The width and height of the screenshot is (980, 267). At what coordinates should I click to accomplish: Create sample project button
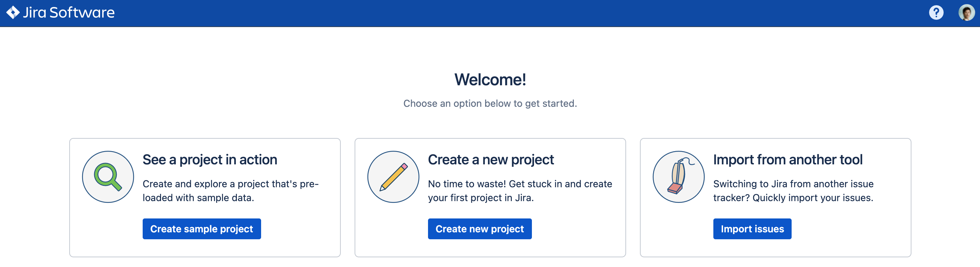click(x=202, y=229)
